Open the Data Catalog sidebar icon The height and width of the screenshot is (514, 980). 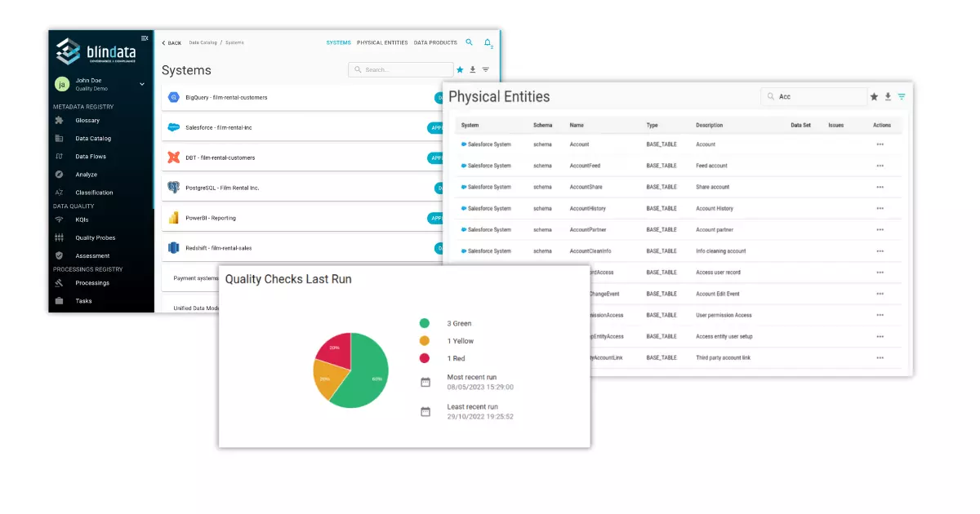click(59, 138)
